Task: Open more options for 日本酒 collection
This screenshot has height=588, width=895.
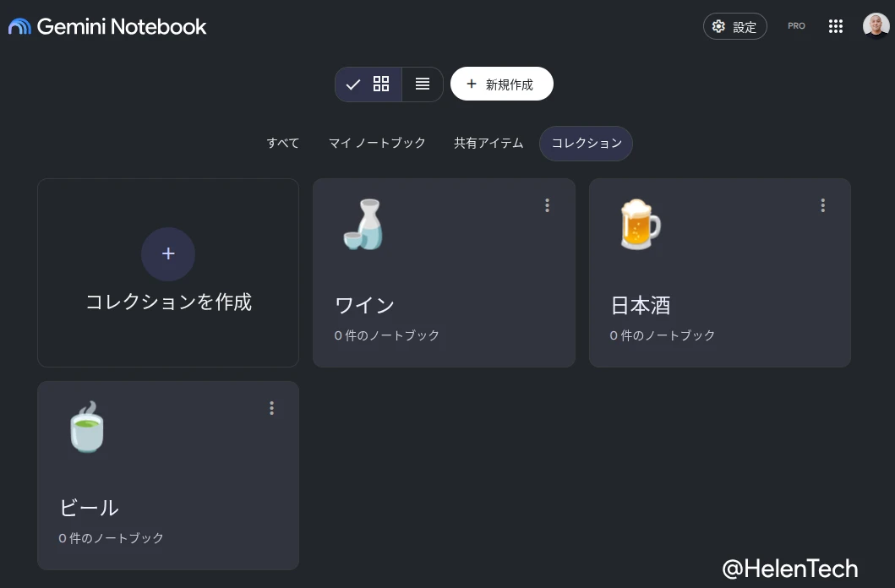Action: 822,205
